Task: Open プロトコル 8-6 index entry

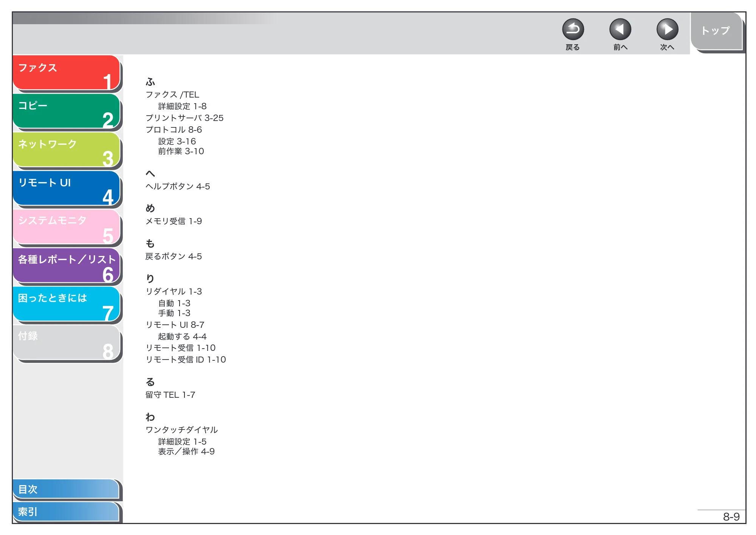Action: click(174, 130)
